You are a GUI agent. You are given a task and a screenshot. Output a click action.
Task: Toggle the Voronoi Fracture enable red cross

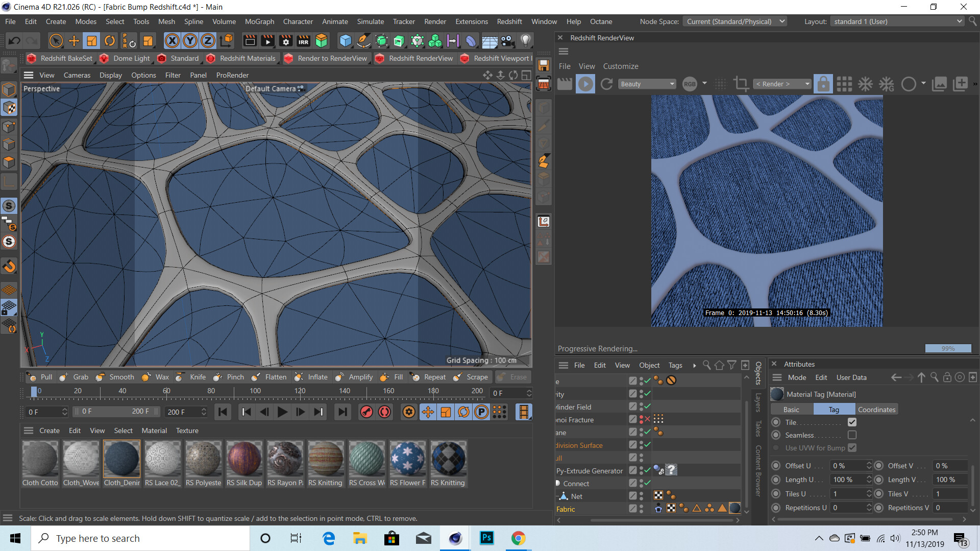(647, 419)
